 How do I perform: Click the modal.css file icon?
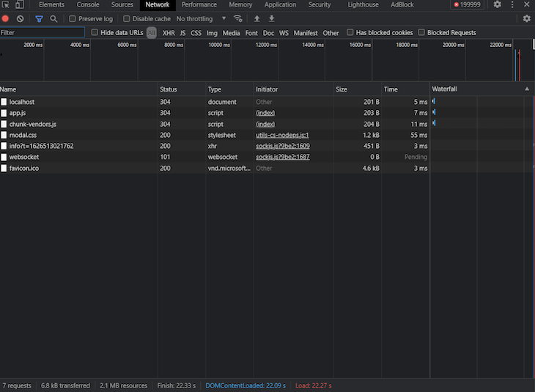click(4, 135)
